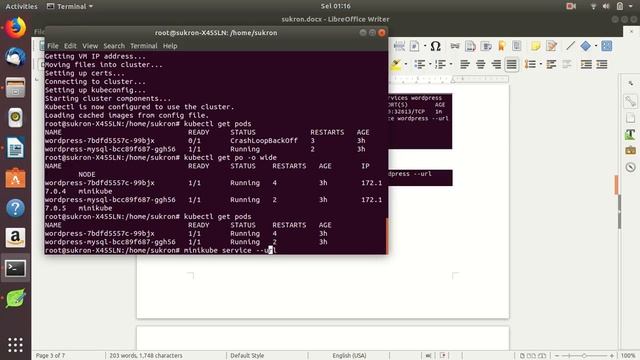
Task: Toggle the bulleted list button
Action: click(x=420, y=64)
